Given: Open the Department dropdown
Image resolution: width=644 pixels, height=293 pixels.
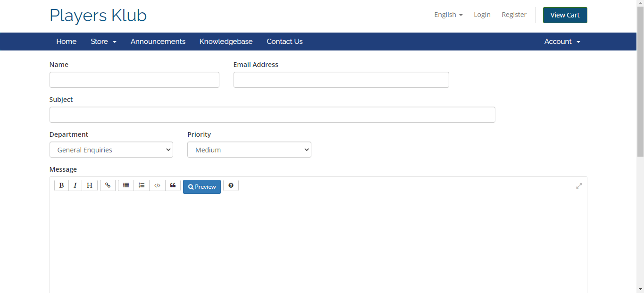Looking at the screenshot, I should pos(111,150).
